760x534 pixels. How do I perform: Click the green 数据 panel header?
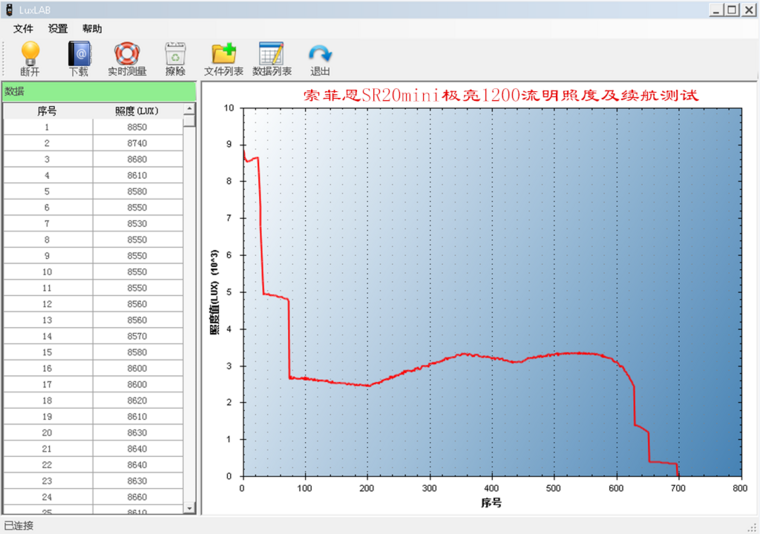pos(99,92)
